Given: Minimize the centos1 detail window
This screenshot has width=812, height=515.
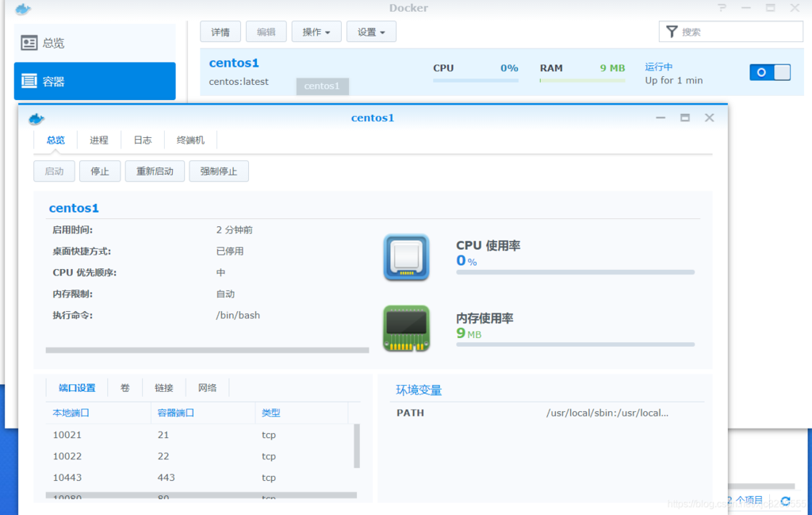Looking at the screenshot, I should click(x=661, y=118).
